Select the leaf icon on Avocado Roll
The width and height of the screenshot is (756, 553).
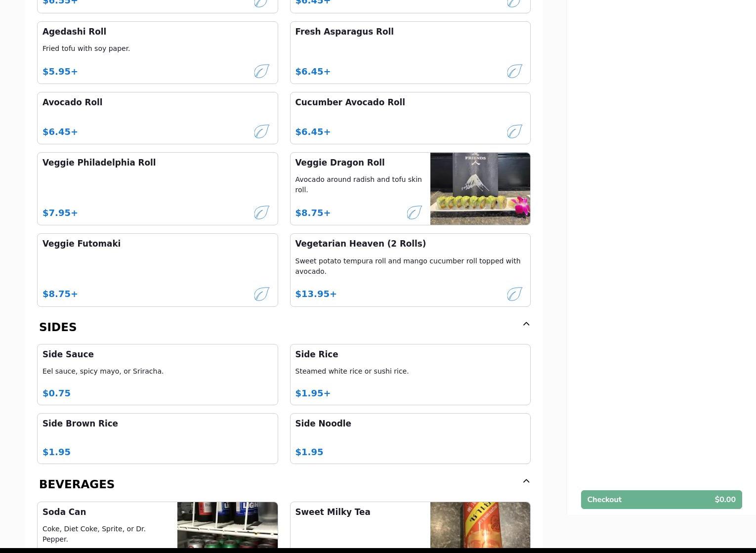point(262,131)
